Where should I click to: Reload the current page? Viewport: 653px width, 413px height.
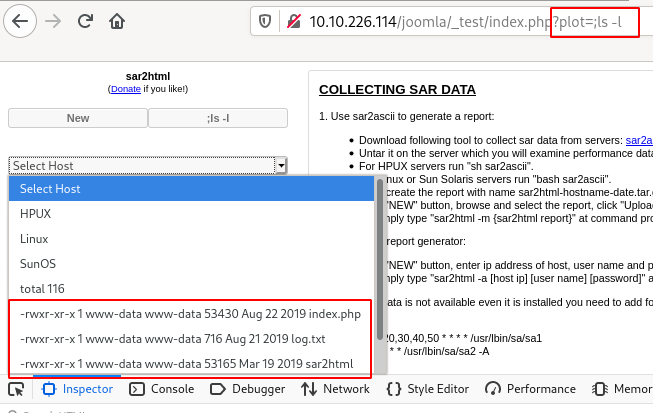pyautogui.click(x=85, y=20)
